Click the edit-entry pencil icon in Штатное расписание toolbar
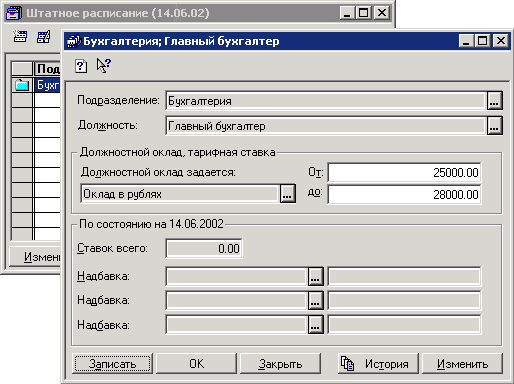This screenshot has height=384, width=514. coord(44,36)
